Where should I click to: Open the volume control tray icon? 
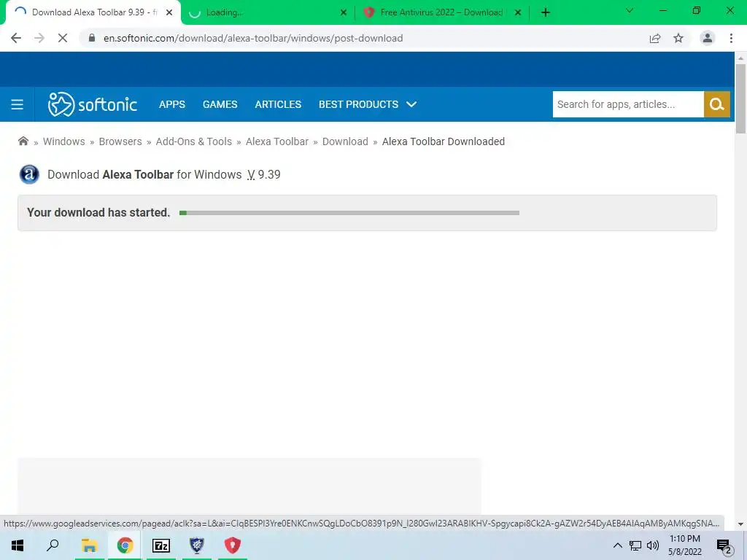point(653,545)
